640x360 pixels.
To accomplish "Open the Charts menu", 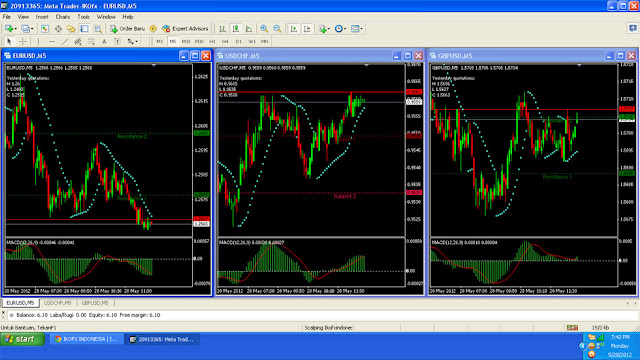I will (x=62, y=17).
